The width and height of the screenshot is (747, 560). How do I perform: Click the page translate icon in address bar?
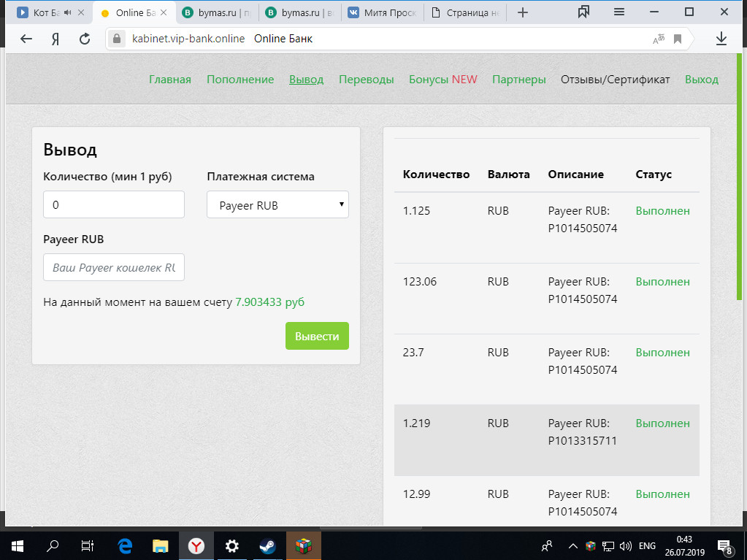click(x=659, y=39)
